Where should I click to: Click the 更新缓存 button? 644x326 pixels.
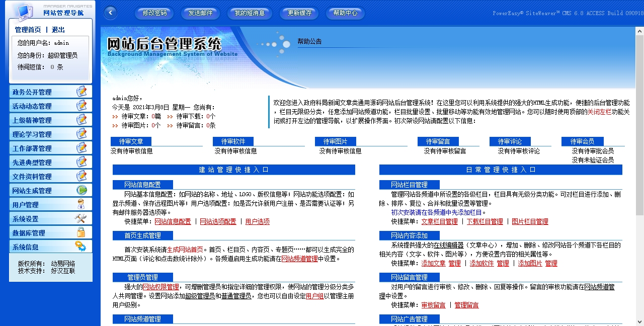click(299, 13)
